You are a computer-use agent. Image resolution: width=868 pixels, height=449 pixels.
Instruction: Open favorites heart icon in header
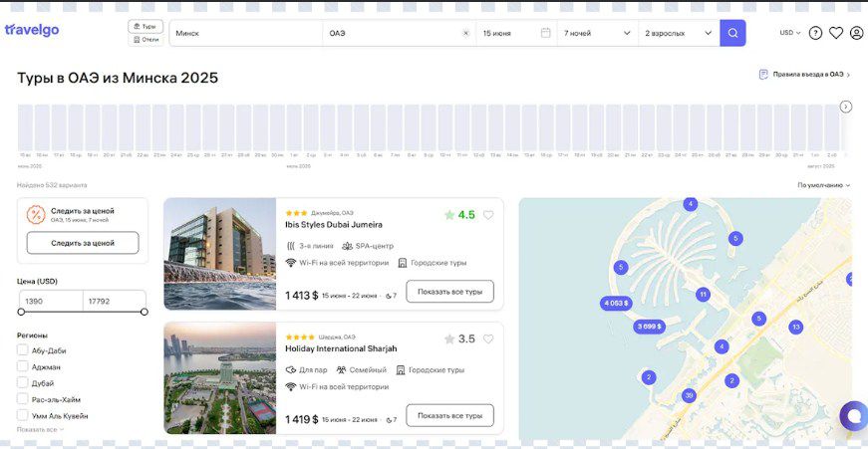tap(836, 33)
